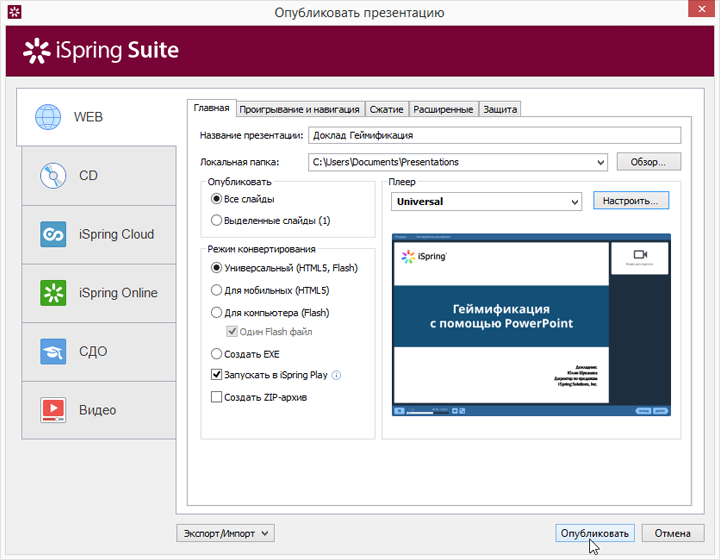Click the window title bar app icon
The image size is (720, 560).
pyautogui.click(x=15, y=12)
